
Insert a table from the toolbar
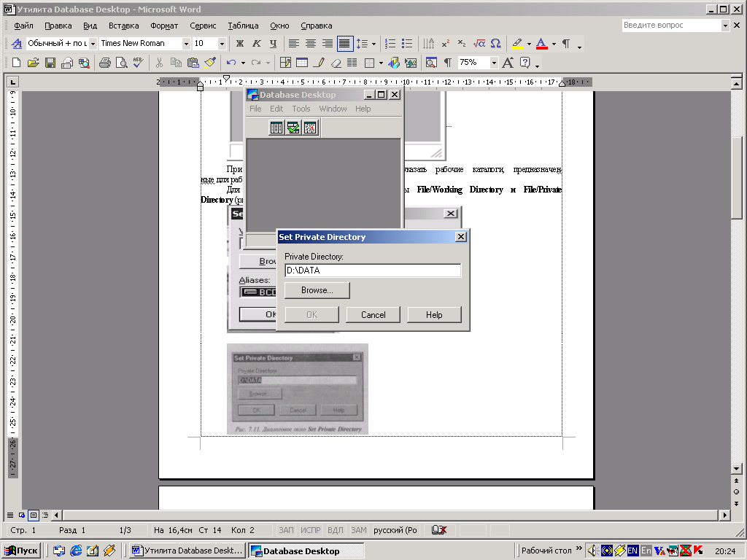(302, 63)
